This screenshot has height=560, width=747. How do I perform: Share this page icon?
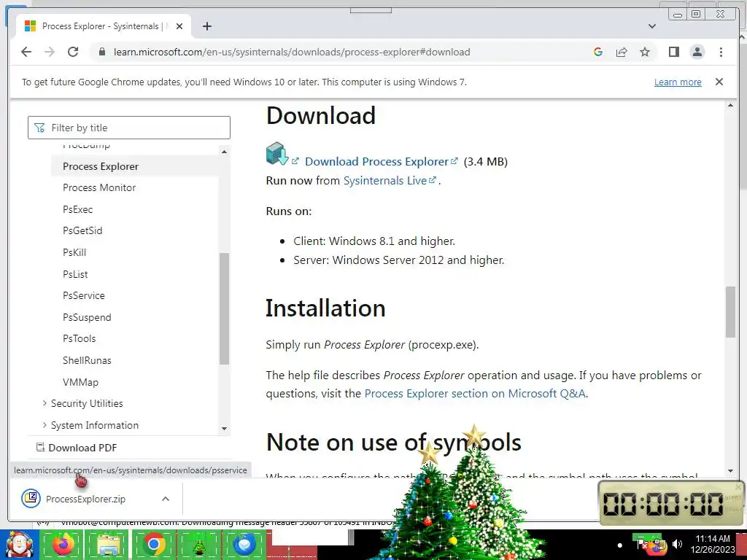[622, 52]
